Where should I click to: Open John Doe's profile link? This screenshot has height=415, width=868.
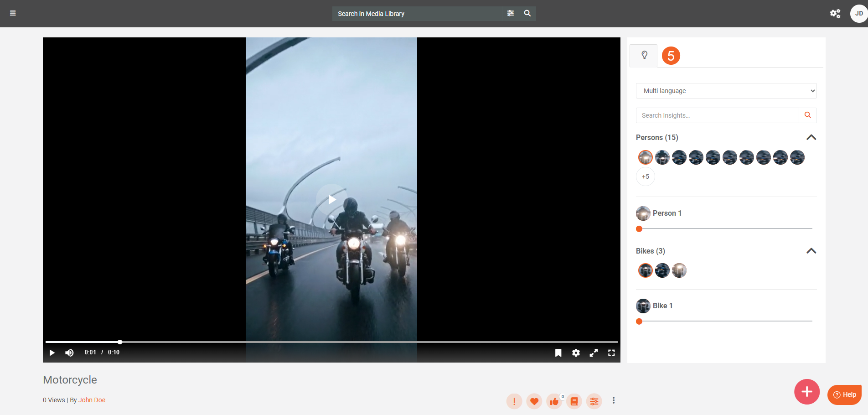92,400
